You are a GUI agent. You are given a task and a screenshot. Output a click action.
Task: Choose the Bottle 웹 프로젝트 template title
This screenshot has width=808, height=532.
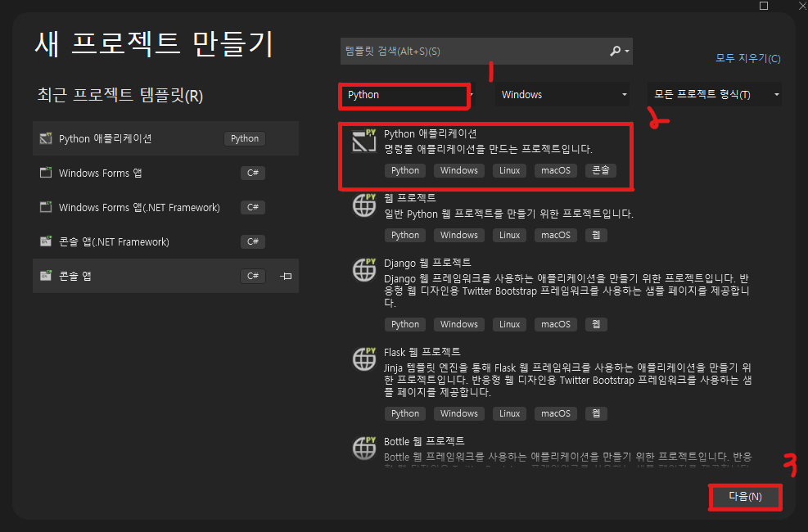424,441
